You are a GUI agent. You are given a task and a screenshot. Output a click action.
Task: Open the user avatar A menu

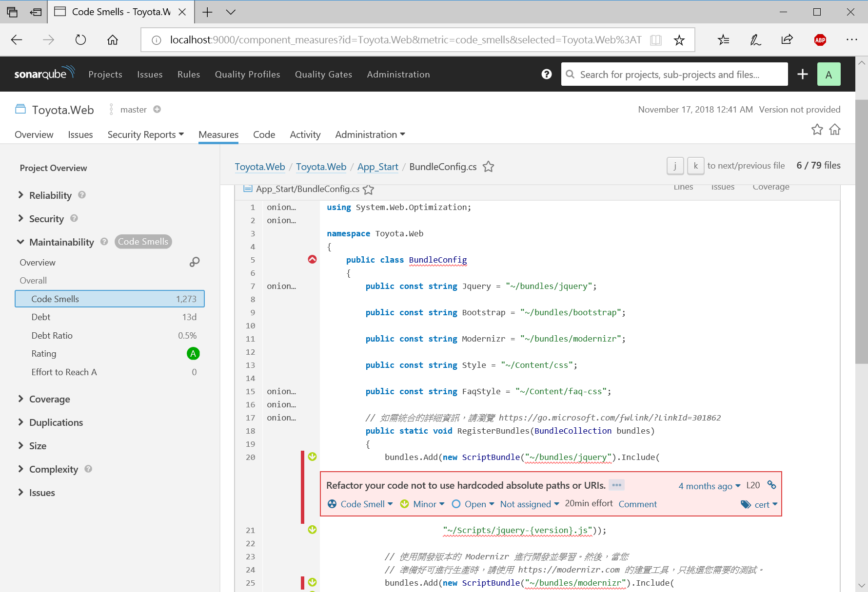pyautogui.click(x=829, y=74)
